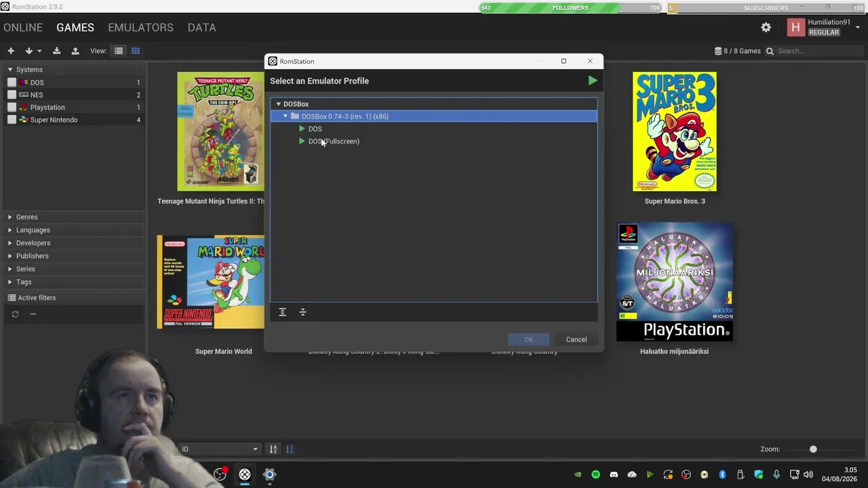Click the download arrow toolbar icon
868x488 pixels.
click(x=28, y=51)
